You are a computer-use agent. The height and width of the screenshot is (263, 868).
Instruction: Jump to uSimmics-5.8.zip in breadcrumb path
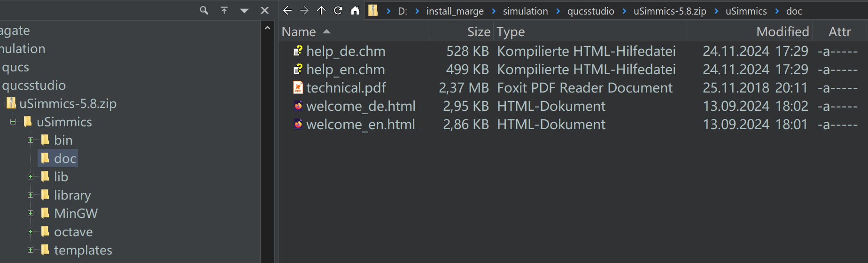[670, 11]
